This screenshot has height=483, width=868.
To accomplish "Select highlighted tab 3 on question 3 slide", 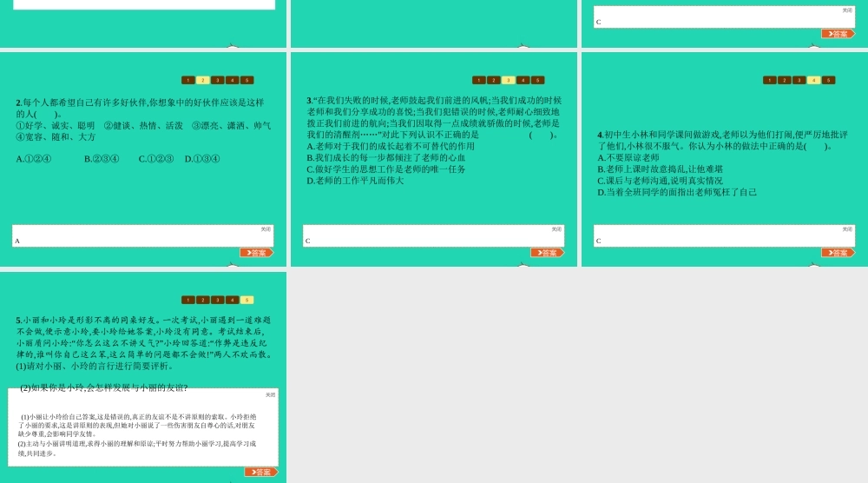I will 508,80.
